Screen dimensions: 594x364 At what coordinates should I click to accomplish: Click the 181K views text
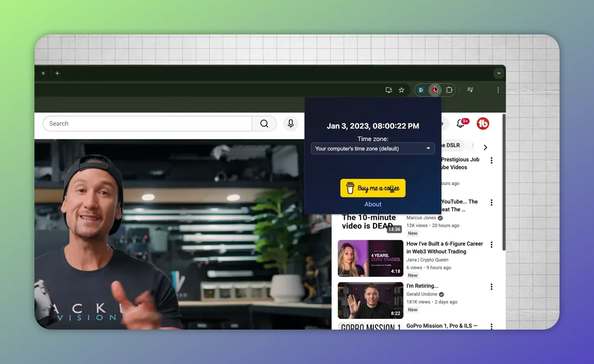point(418,302)
